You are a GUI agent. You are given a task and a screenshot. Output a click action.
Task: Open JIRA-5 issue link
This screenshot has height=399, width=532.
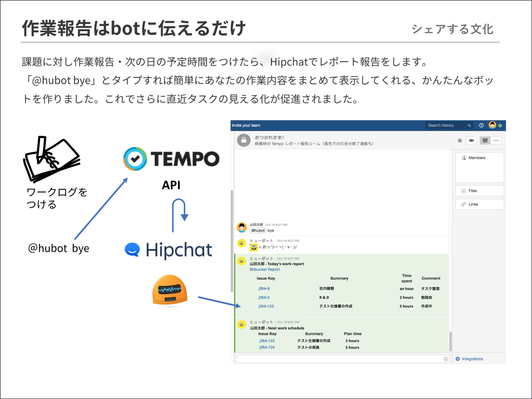click(x=264, y=297)
